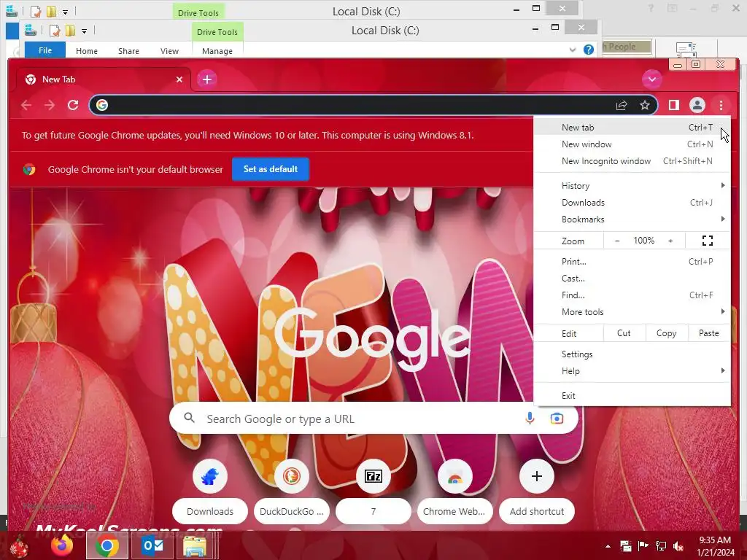
Task: Open the Action Center flag icon
Action: coord(643,546)
